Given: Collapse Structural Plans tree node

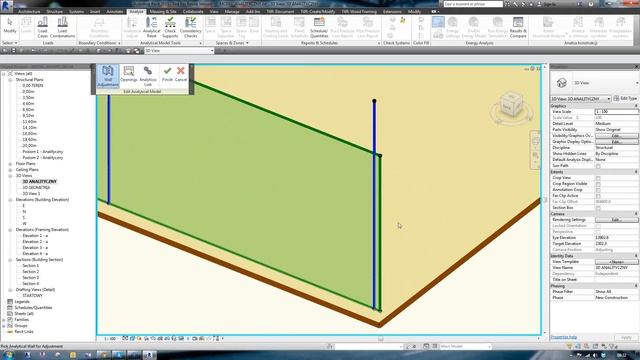Looking at the screenshot, I should coord(10,80).
